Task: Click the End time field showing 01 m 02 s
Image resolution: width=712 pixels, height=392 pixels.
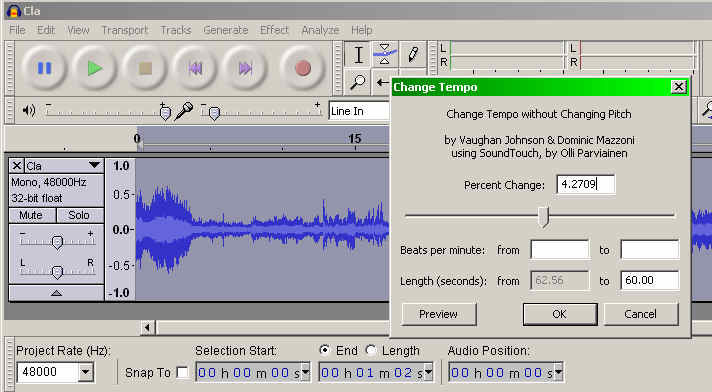Action: coord(372,373)
